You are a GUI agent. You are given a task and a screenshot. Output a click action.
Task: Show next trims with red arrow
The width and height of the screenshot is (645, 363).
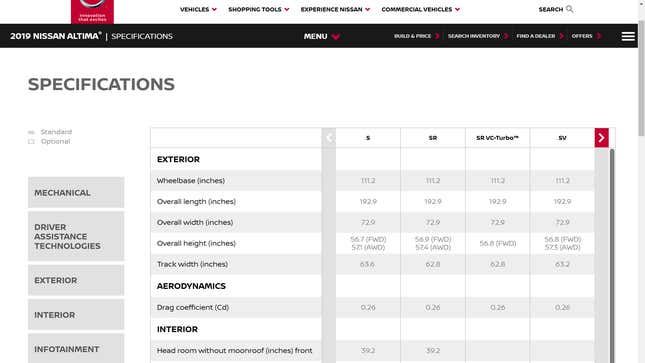click(601, 138)
